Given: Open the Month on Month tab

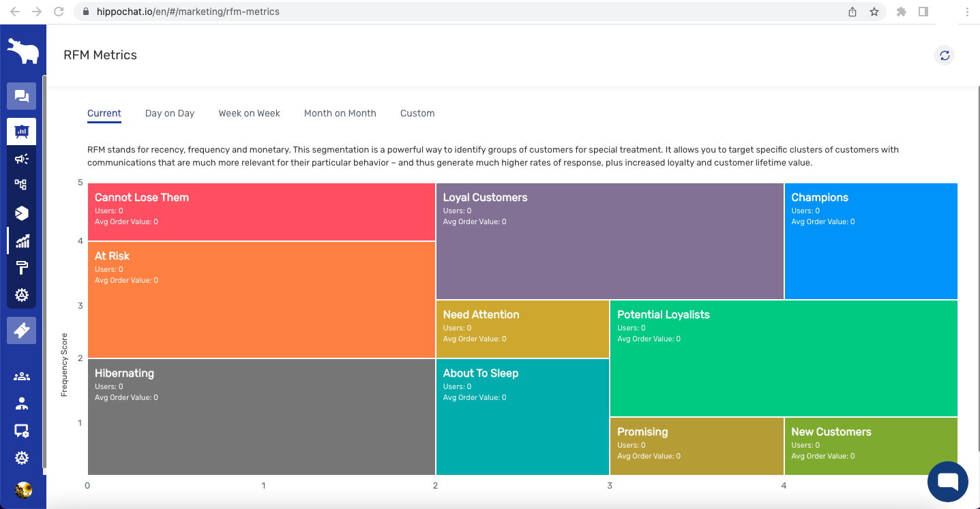Looking at the screenshot, I should (x=340, y=113).
